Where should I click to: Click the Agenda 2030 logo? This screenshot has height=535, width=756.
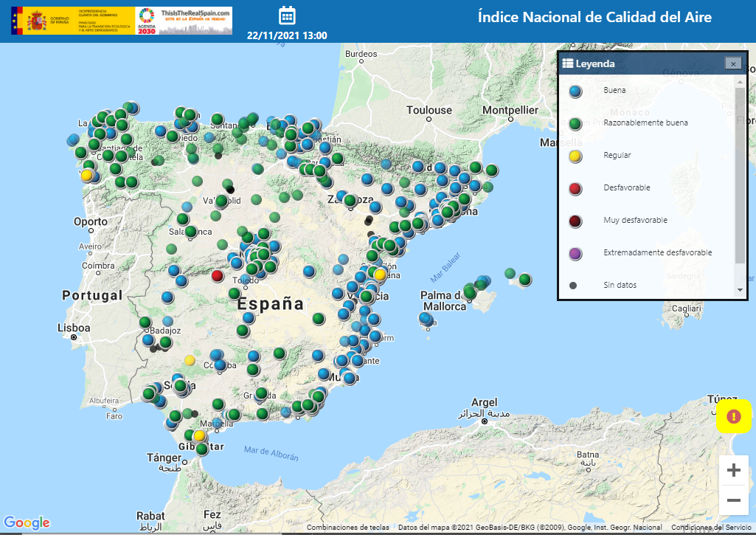pyautogui.click(x=147, y=21)
